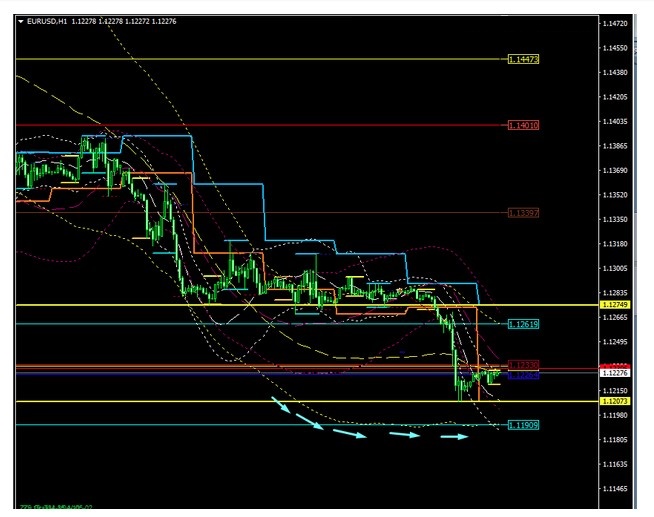Select the leftmost cyan arrow drawing

[283, 407]
